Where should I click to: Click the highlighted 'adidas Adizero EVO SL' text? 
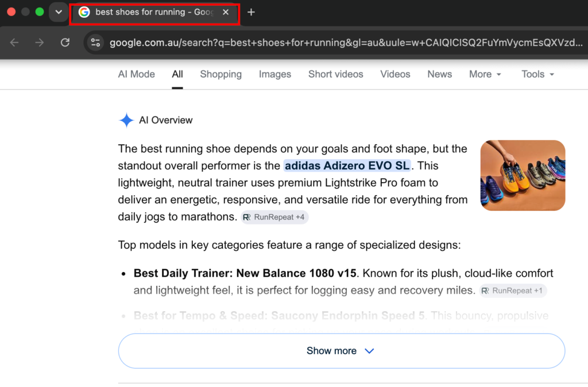coord(347,166)
